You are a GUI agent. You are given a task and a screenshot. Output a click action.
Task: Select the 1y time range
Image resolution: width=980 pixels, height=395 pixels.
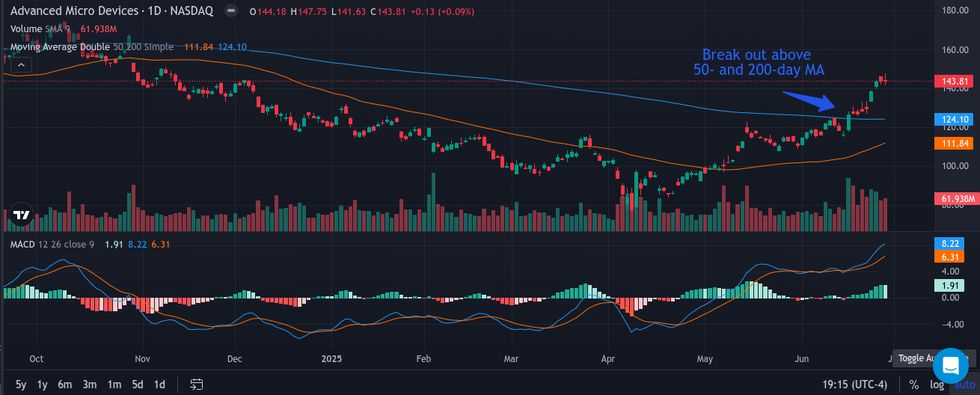tap(43, 385)
